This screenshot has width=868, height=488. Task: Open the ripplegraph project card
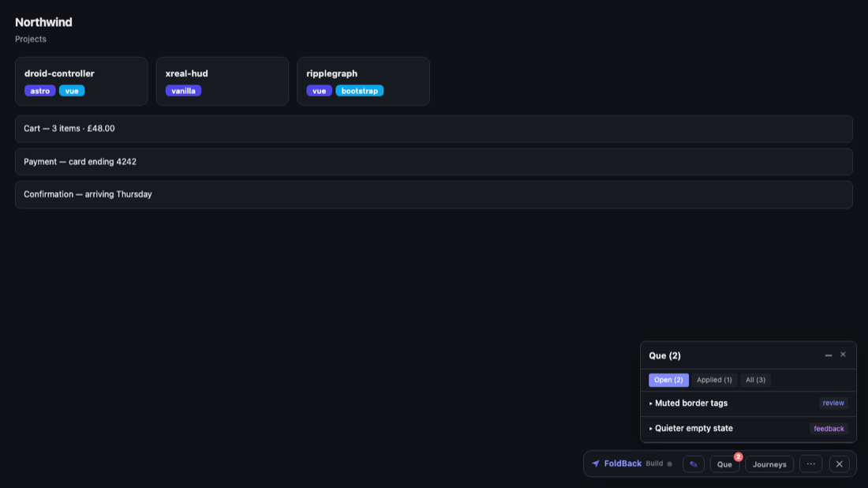[363, 81]
